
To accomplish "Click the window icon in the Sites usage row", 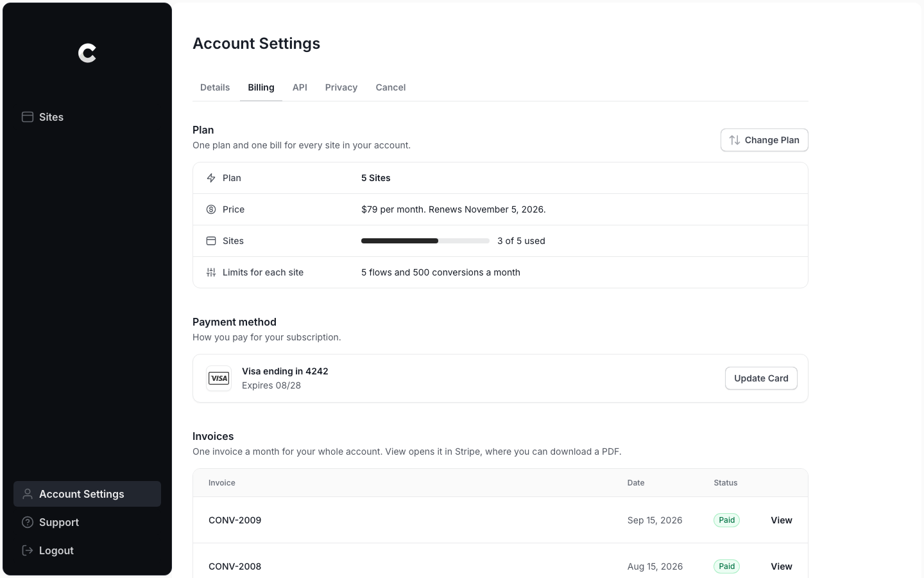I will coord(211,241).
